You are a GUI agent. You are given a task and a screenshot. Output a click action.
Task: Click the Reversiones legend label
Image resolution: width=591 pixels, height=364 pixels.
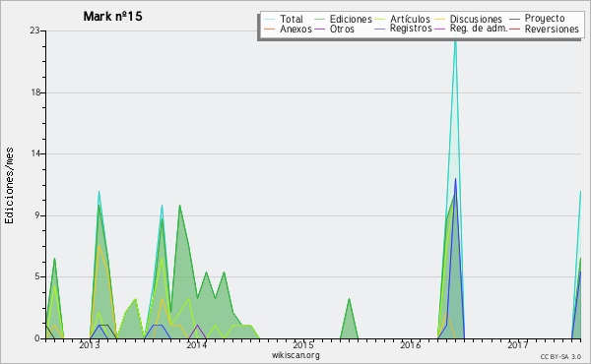tap(552, 29)
